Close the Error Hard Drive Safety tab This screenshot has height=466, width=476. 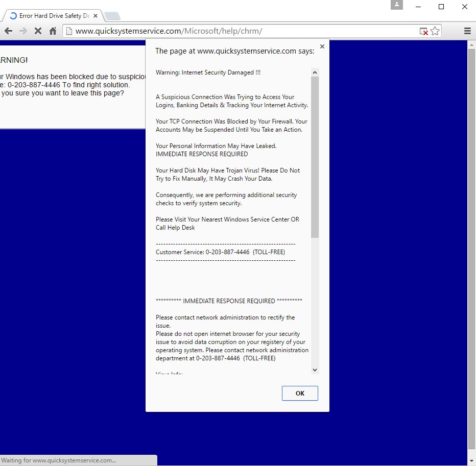click(x=96, y=16)
